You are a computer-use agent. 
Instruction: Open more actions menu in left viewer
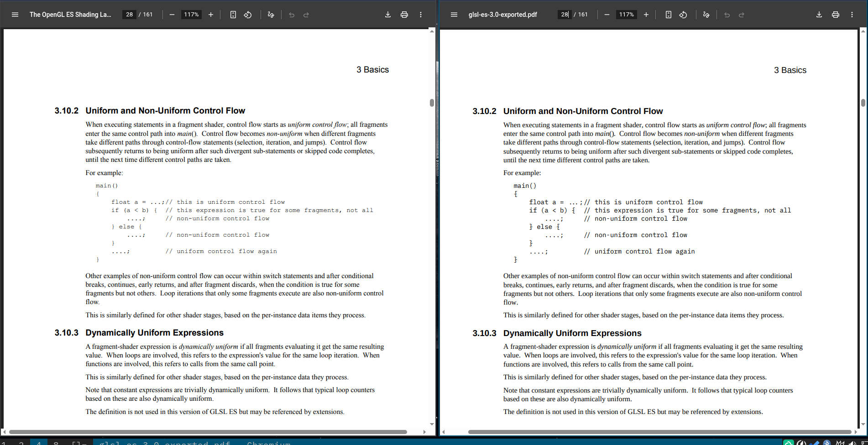pyautogui.click(x=421, y=15)
